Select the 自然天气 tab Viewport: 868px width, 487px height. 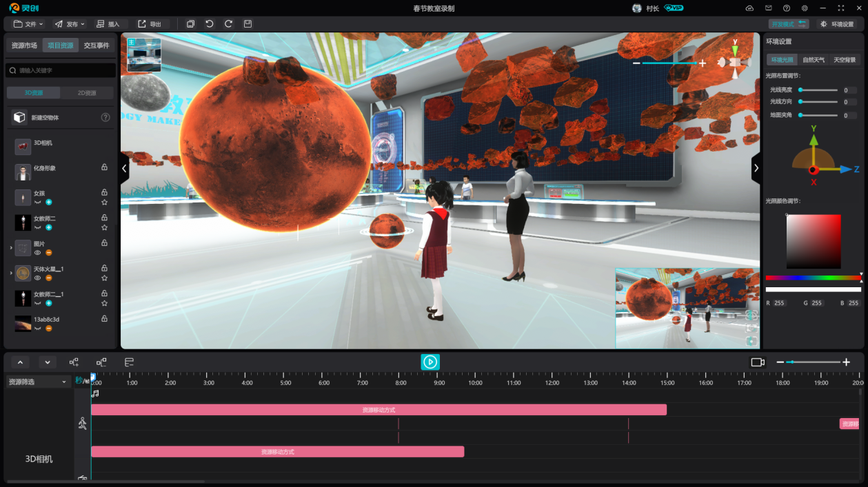pyautogui.click(x=814, y=60)
